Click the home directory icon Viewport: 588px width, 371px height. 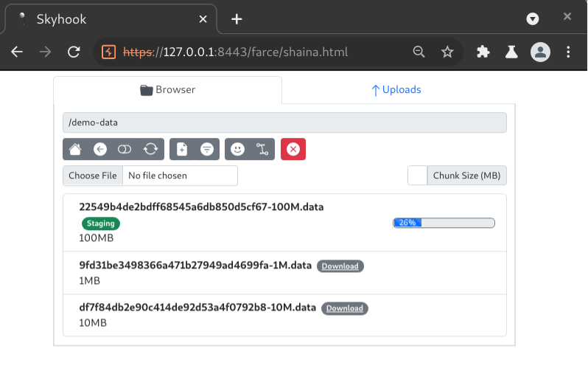[x=75, y=149]
